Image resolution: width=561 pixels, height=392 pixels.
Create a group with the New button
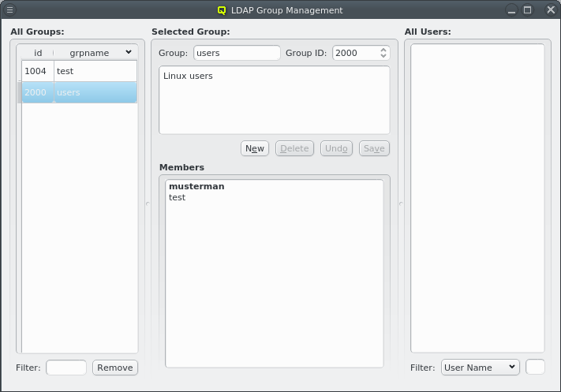(x=255, y=148)
